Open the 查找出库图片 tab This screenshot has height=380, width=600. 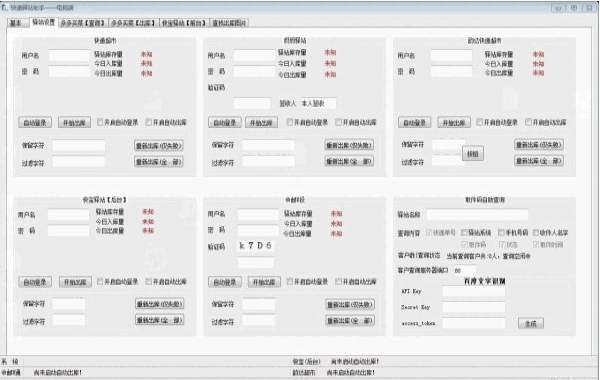[229, 23]
